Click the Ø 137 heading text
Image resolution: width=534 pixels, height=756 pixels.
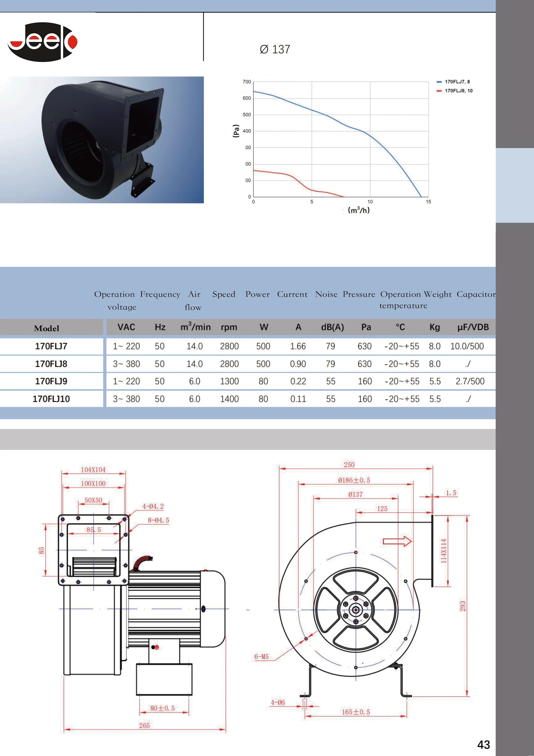[275, 49]
